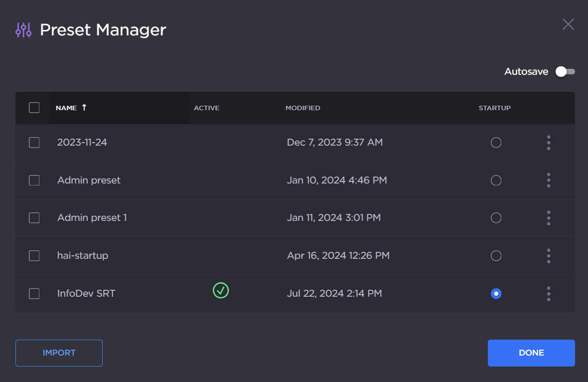Image resolution: width=588 pixels, height=382 pixels.
Task: Tick the checkbox for hai-startup preset
Action: (34, 256)
